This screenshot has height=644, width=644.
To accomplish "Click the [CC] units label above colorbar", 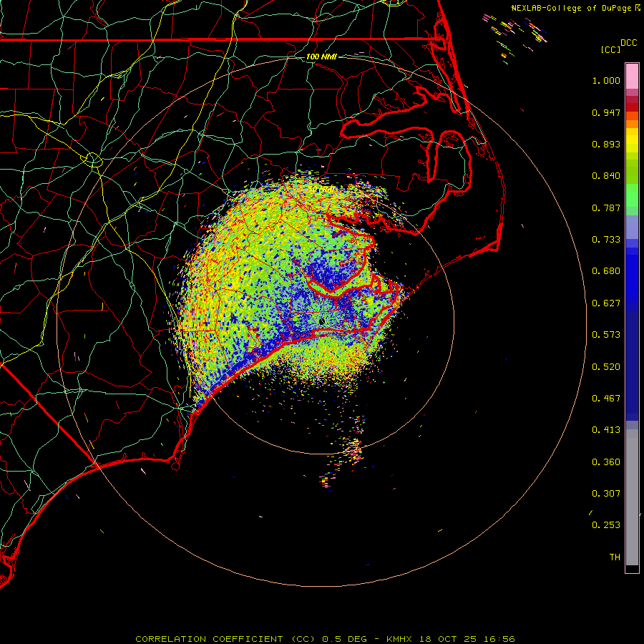I will tap(610, 49).
